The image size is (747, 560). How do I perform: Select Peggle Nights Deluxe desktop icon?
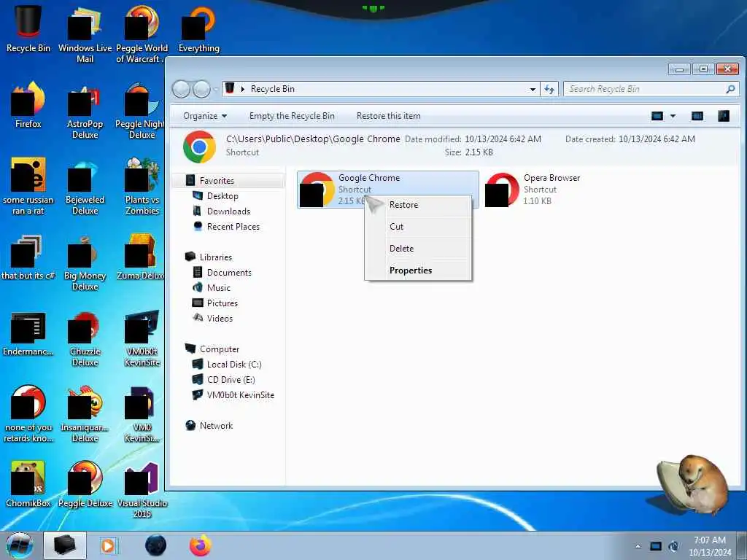tap(142, 111)
